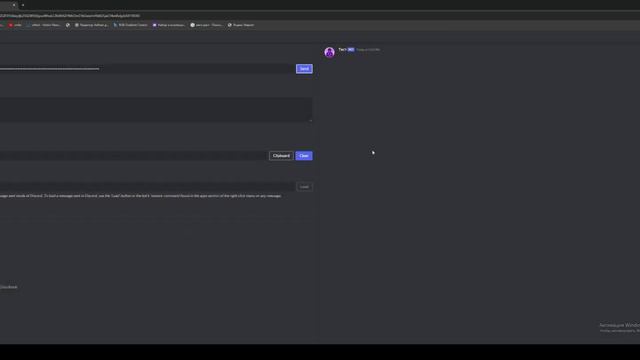This screenshot has height=360, width=640.
Task: Click the 'Tech' username in preview
Action: pyautogui.click(x=342, y=49)
